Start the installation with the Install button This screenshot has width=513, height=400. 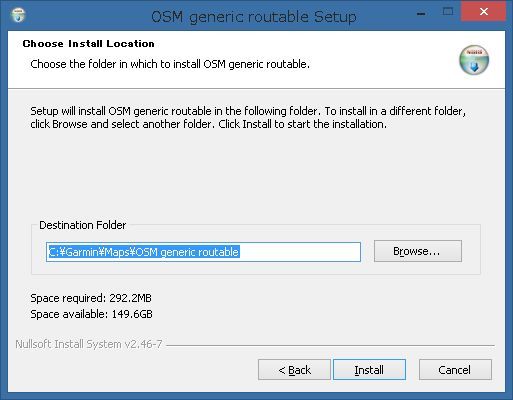tap(369, 370)
